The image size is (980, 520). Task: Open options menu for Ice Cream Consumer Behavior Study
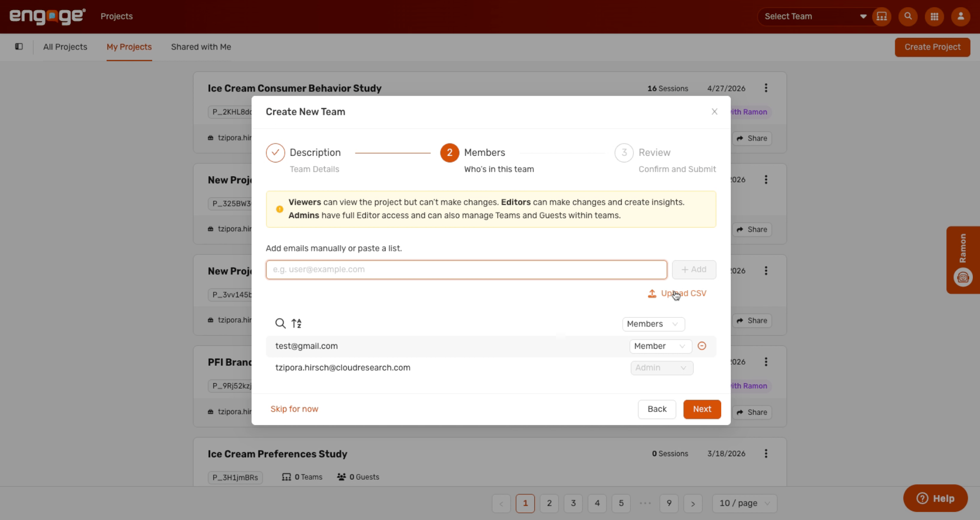pos(766,88)
